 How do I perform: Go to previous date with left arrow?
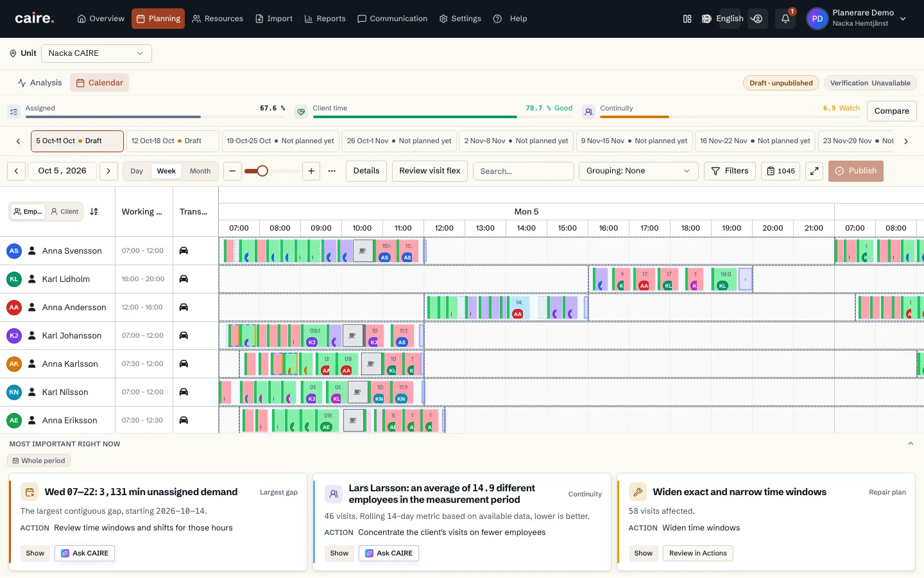[17, 171]
